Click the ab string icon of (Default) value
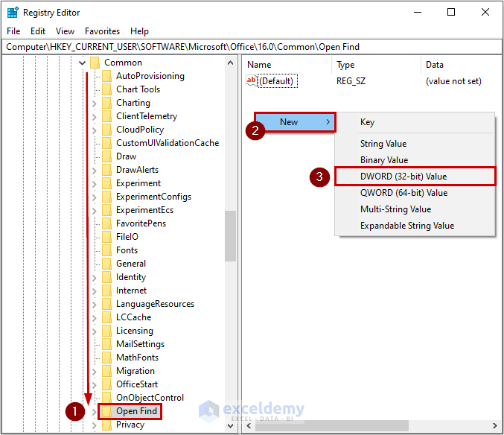Viewport: 504px width, 435px height. pos(252,80)
